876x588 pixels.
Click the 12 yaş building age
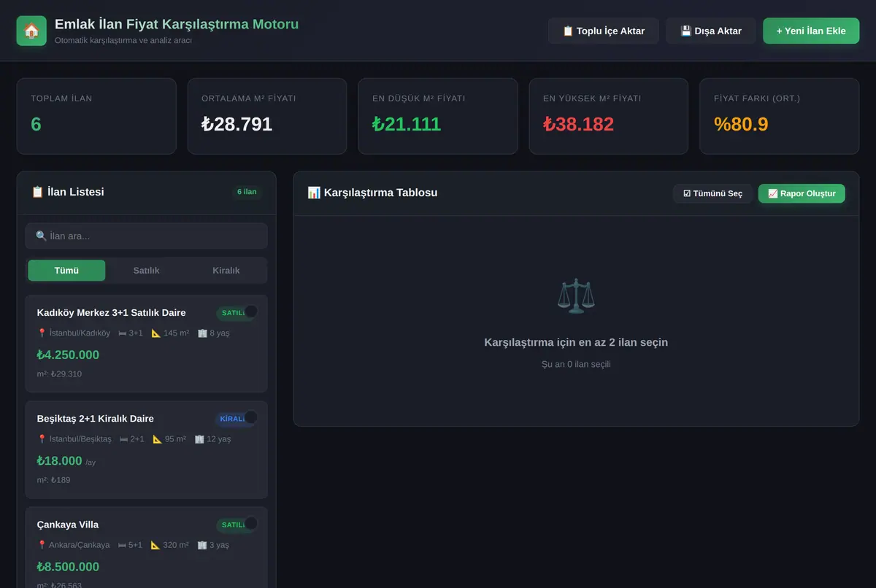[x=213, y=439]
